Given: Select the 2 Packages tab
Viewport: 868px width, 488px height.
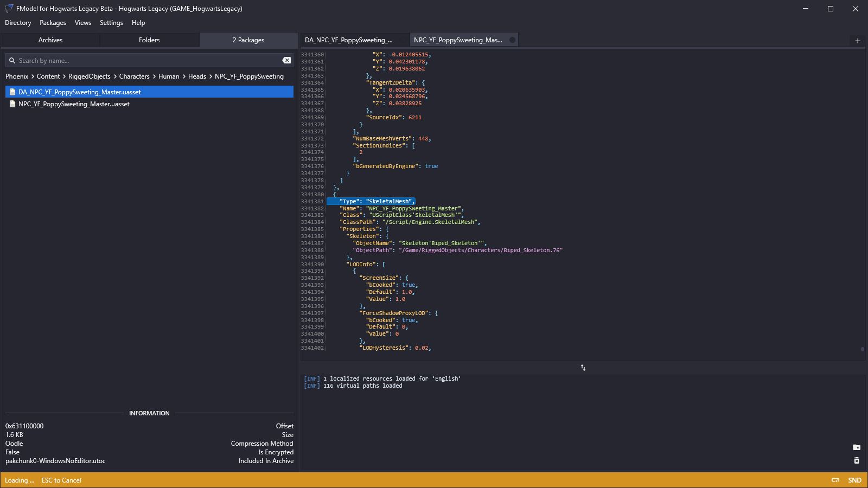Looking at the screenshot, I should (248, 40).
